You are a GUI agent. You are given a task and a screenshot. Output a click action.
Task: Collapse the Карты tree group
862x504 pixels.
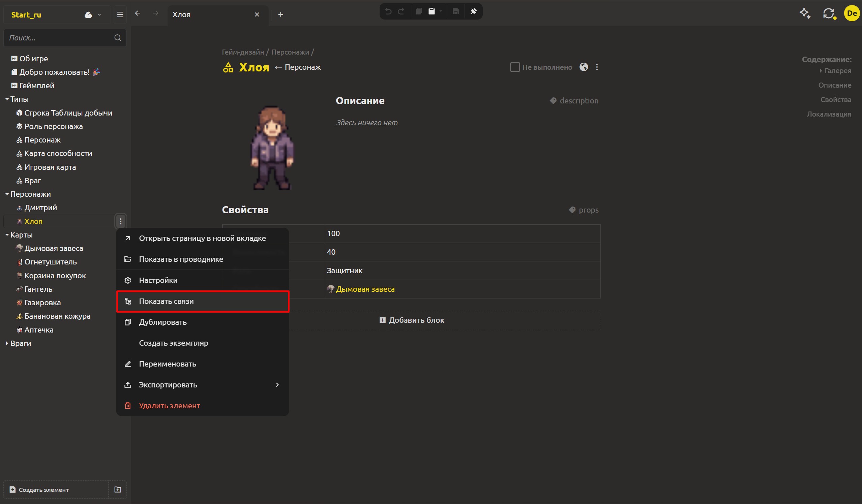(7, 235)
